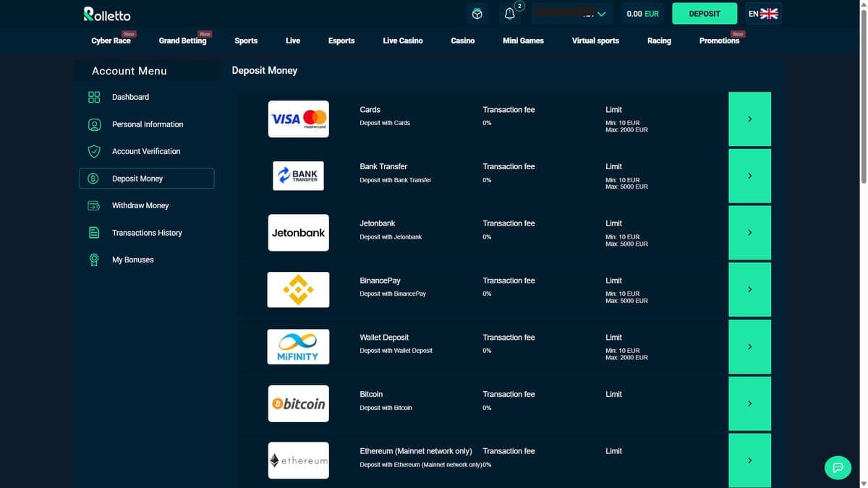The width and height of the screenshot is (868, 488).
Task: Open the Promotions page
Action: (x=719, y=40)
